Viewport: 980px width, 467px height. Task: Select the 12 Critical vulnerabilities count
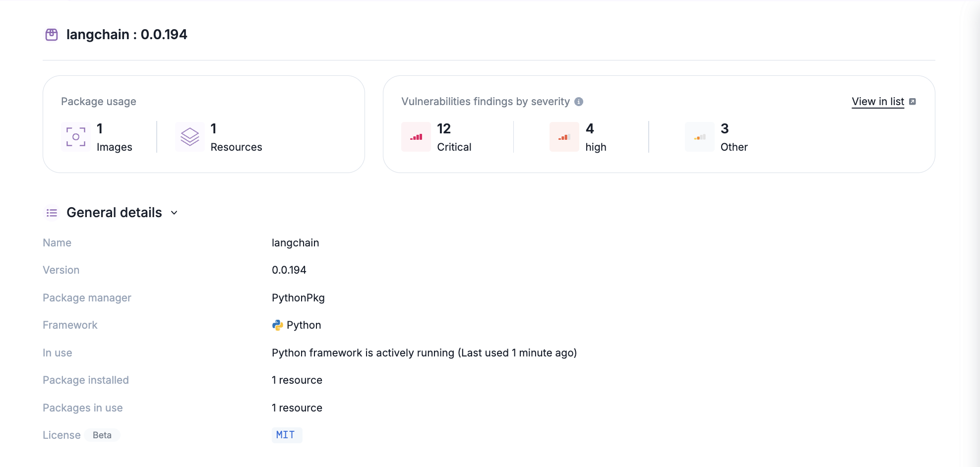[x=443, y=128]
